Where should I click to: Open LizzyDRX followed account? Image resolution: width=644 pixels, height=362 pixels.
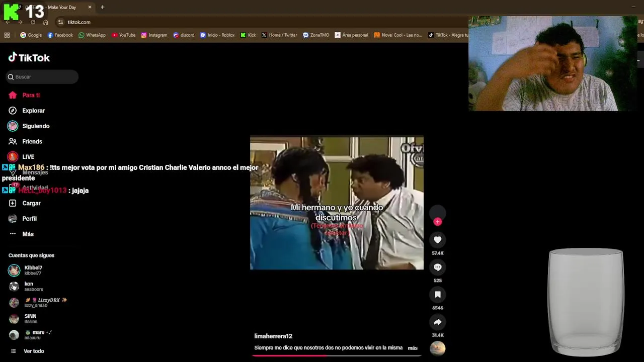pyautogui.click(x=37, y=303)
